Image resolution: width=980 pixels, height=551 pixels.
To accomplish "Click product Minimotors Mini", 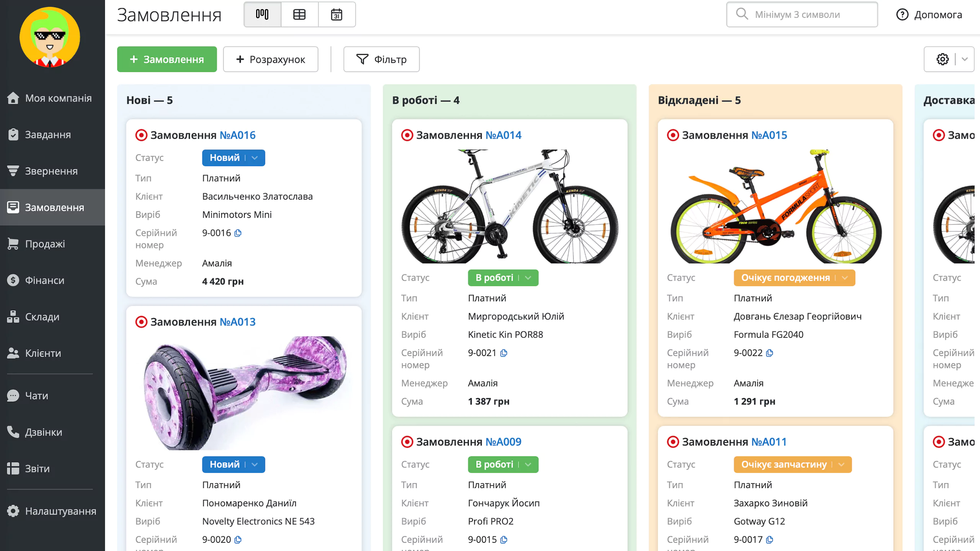I will click(237, 215).
